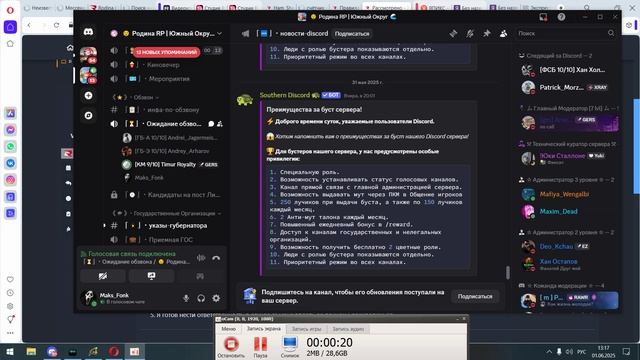Collapse Государственные Организации category
The image size is (640, 360).
167,213
